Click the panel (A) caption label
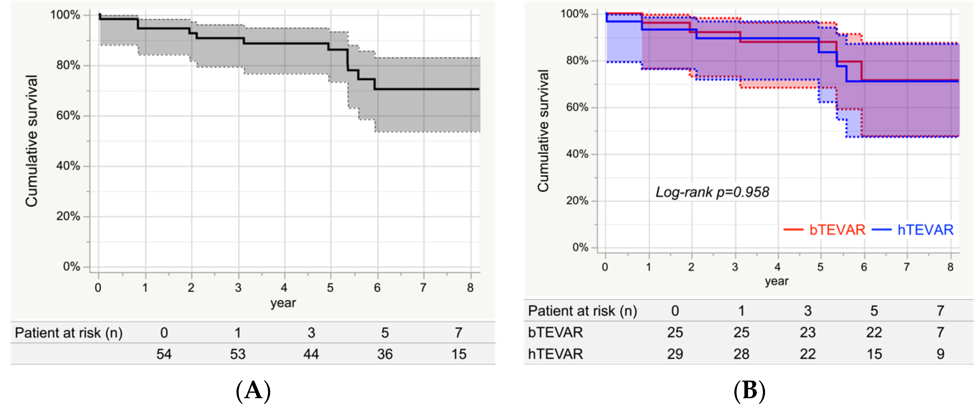Screen dimensions: 980x410 click(x=253, y=391)
